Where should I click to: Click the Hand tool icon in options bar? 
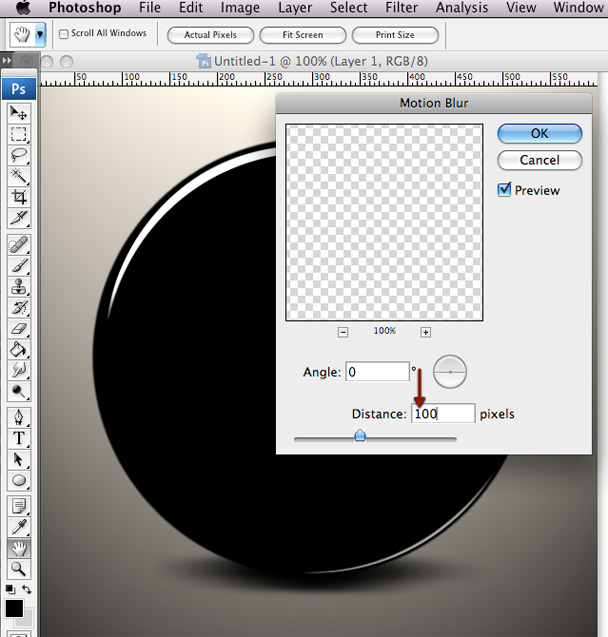(22, 35)
